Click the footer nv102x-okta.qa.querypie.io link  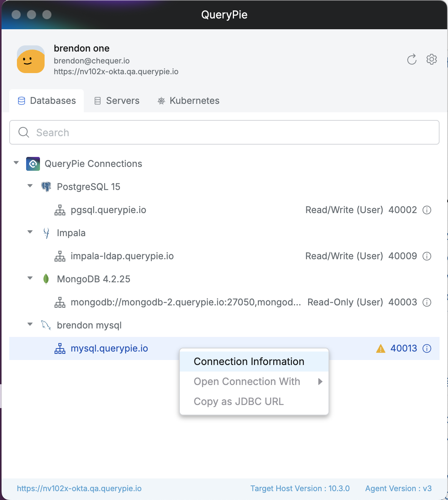coord(79,488)
